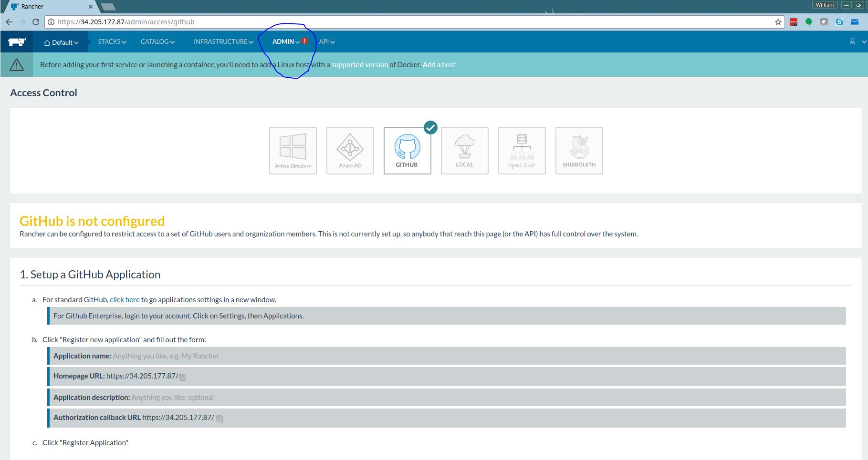Click the Github Enterprise instruction note

pyautogui.click(x=447, y=316)
